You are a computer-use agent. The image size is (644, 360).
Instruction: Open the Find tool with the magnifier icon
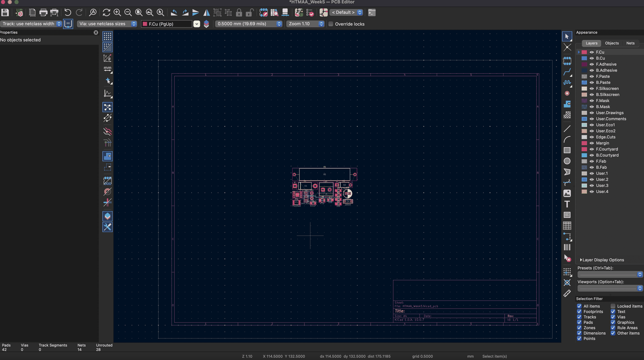coord(93,12)
